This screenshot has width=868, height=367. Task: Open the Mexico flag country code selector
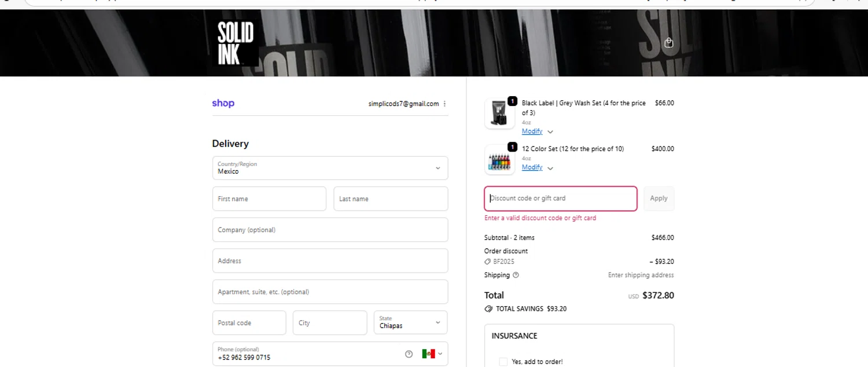pos(432,354)
